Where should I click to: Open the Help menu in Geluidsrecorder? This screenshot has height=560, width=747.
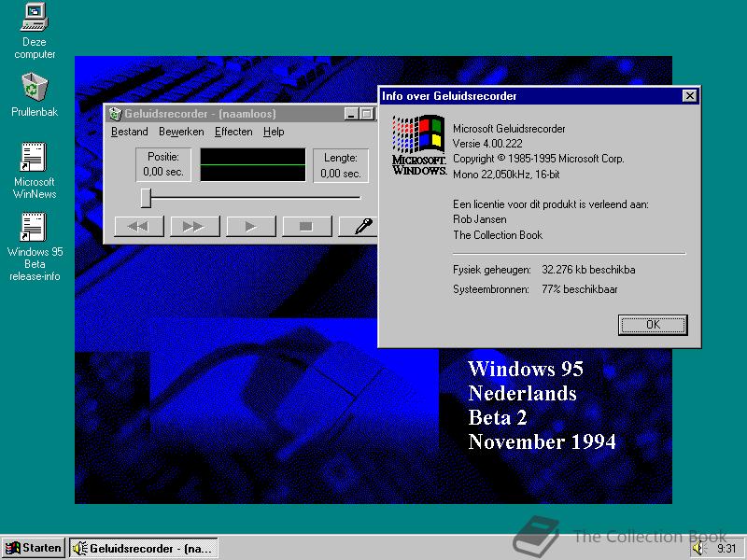[x=274, y=132]
